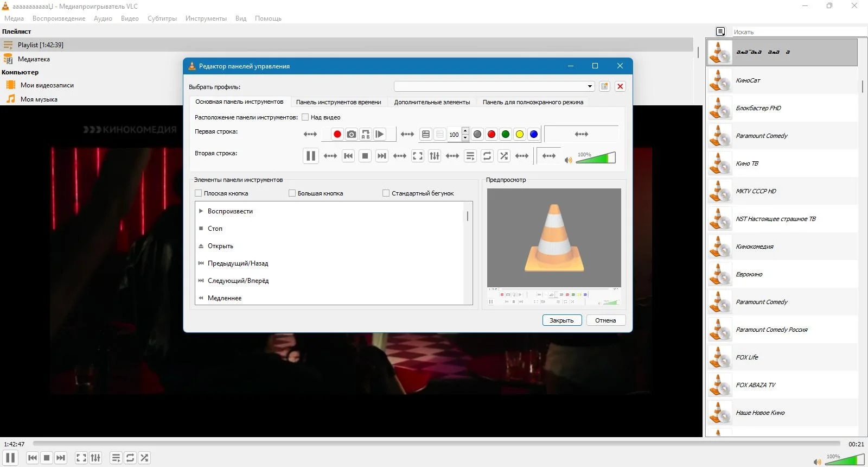The height and width of the screenshot is (467, 868).
Task: Toggle fullscreen in bottom player bar
Action: [x=81, y=458]
